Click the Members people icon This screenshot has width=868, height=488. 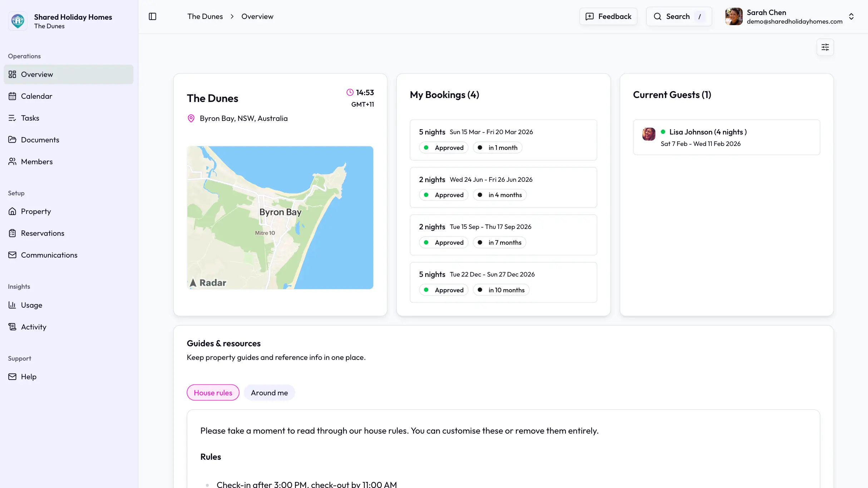(13, 162)
